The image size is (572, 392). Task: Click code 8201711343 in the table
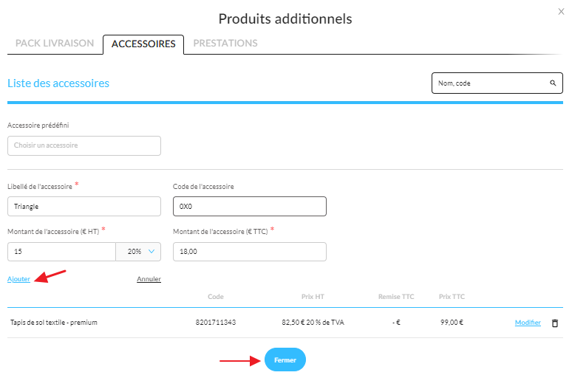pos(216,323)
